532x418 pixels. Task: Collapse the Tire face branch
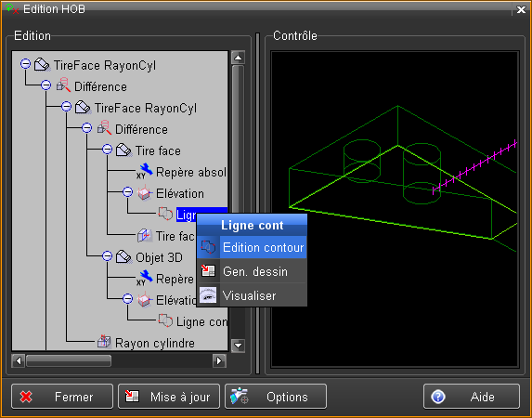107,149
